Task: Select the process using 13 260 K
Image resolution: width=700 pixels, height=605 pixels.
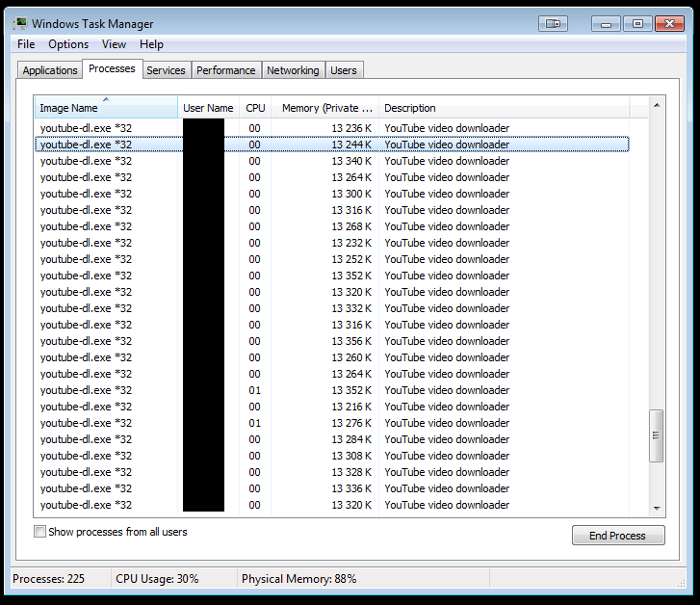Action: point(332,357)
